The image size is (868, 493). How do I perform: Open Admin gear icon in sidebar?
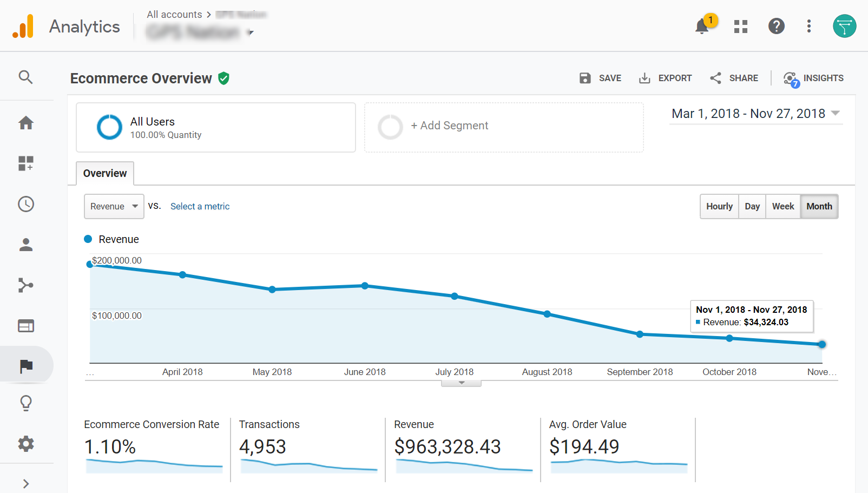tap(26, 444)
